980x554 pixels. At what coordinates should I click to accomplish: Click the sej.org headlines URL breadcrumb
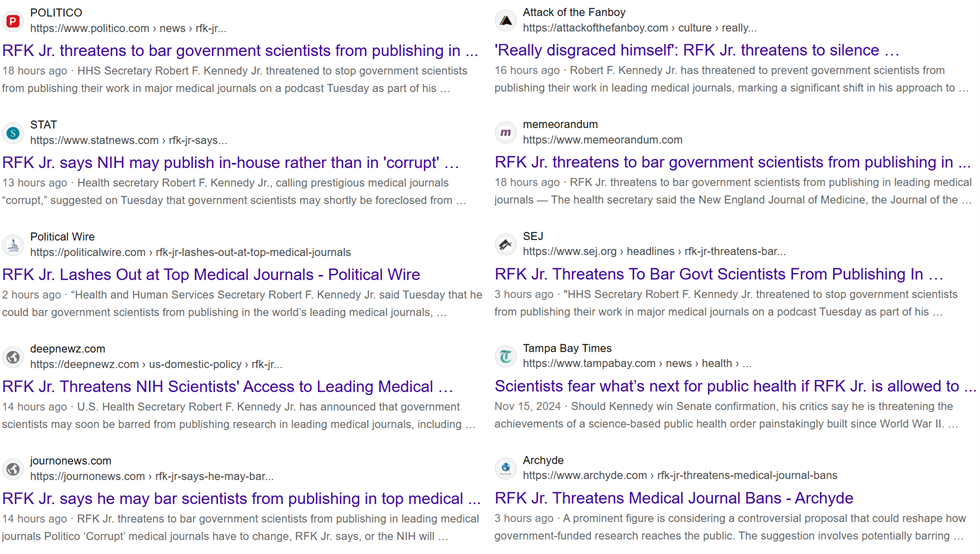pyautogui.click(x=654, y=251)
